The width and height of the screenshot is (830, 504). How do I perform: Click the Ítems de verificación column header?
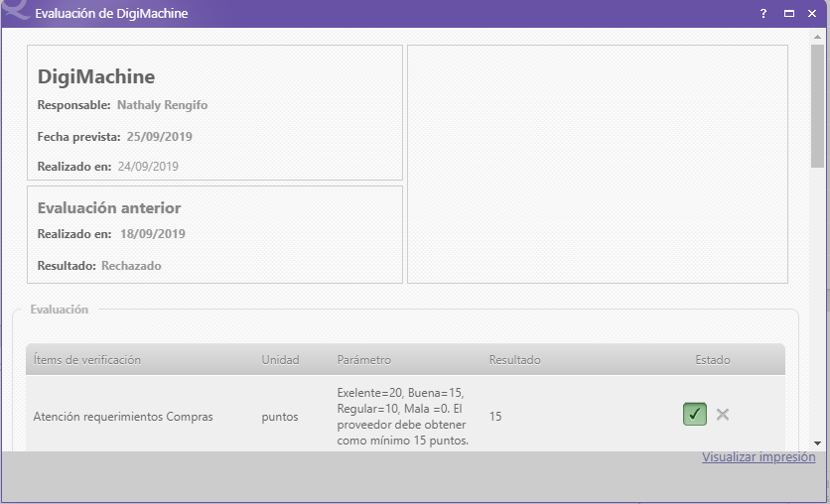86,360
